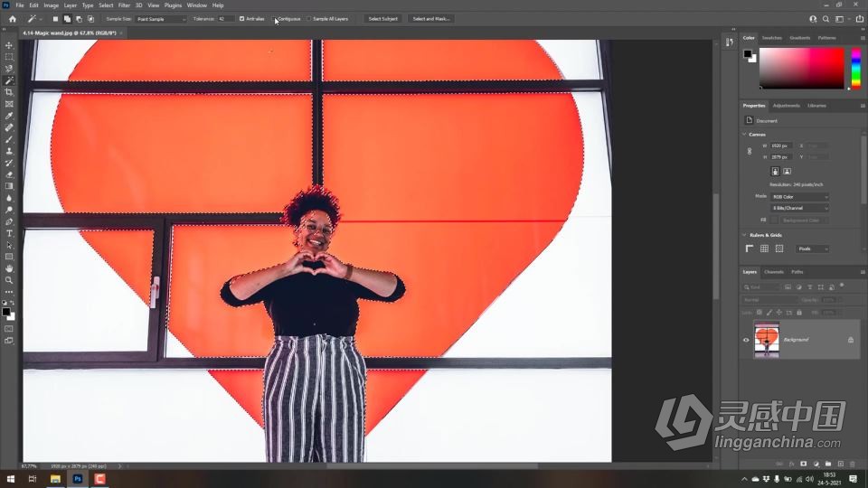Open the Color panel options menu

863,38
